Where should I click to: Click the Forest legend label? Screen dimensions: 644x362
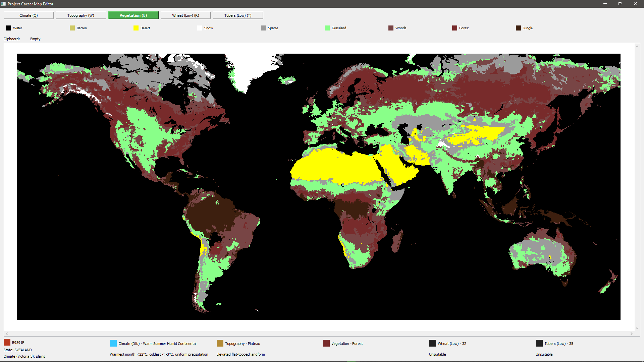click(464, 28)
